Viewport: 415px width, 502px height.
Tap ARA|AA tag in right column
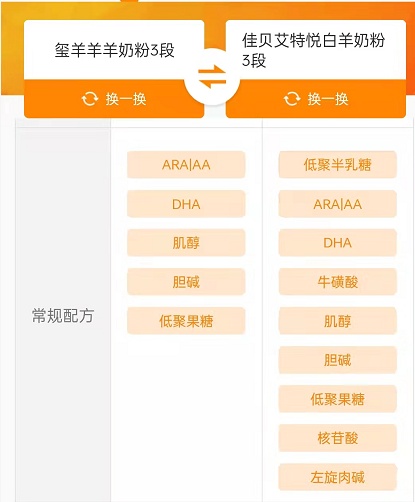[338, 204]
